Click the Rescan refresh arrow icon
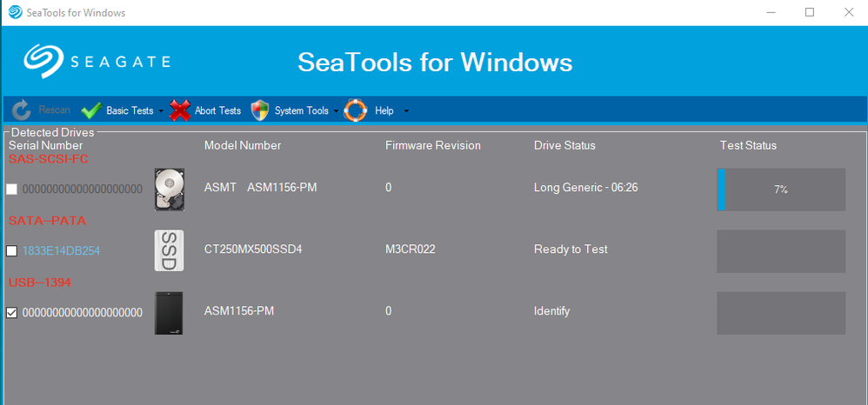The image size is (868, 405). point(22,110)
